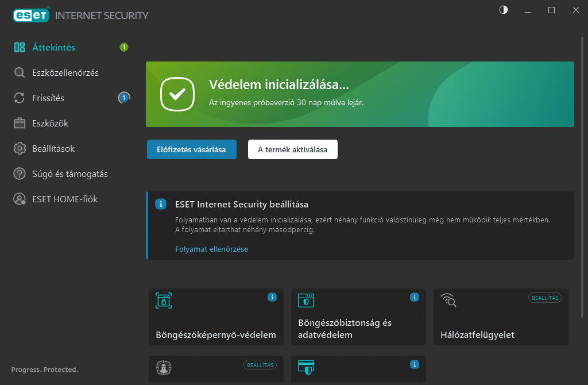
Task: Click the question mark icon beside Súgó
Action: 20,174
